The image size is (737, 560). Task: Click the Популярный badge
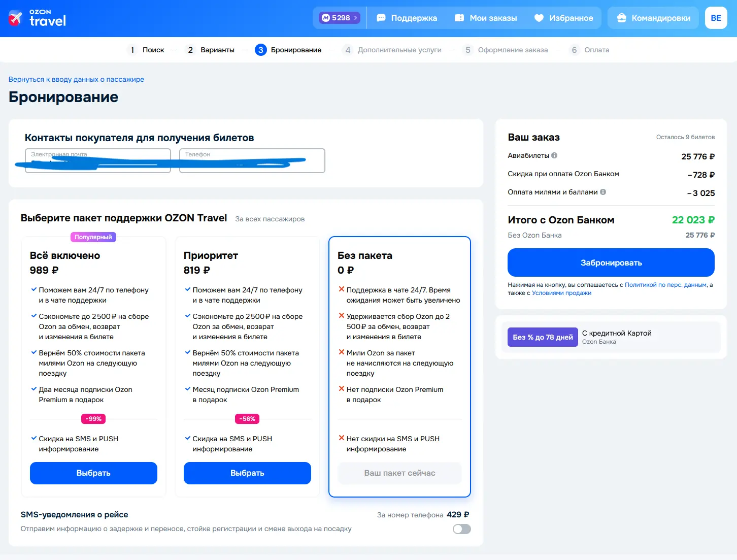[x=93, y=237]
